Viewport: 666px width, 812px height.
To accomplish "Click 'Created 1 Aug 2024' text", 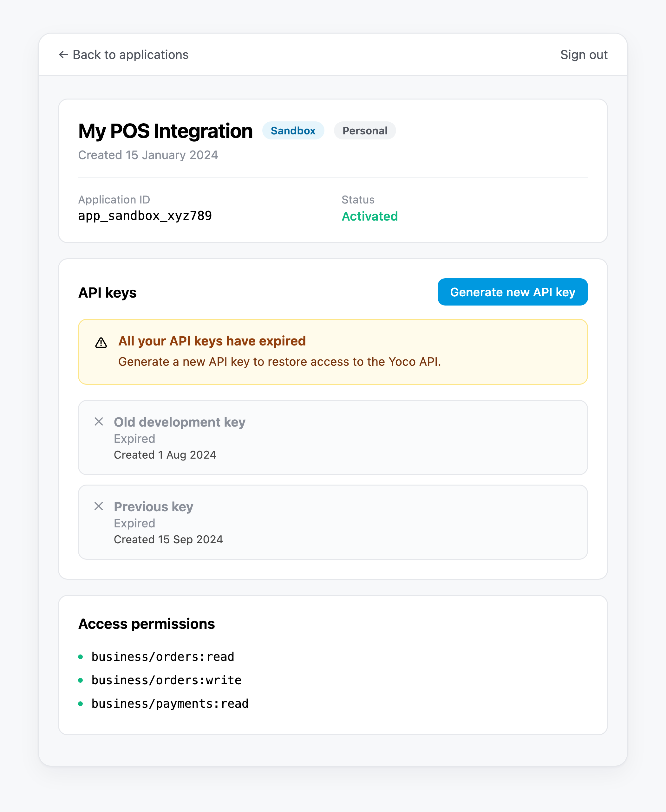I will tap(165, 455).
